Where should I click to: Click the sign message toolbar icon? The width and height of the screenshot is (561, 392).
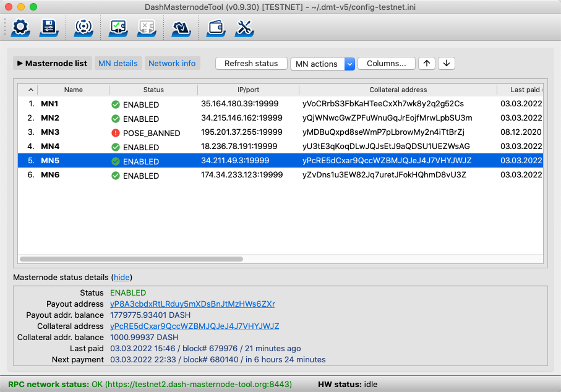tap(181, 28)
